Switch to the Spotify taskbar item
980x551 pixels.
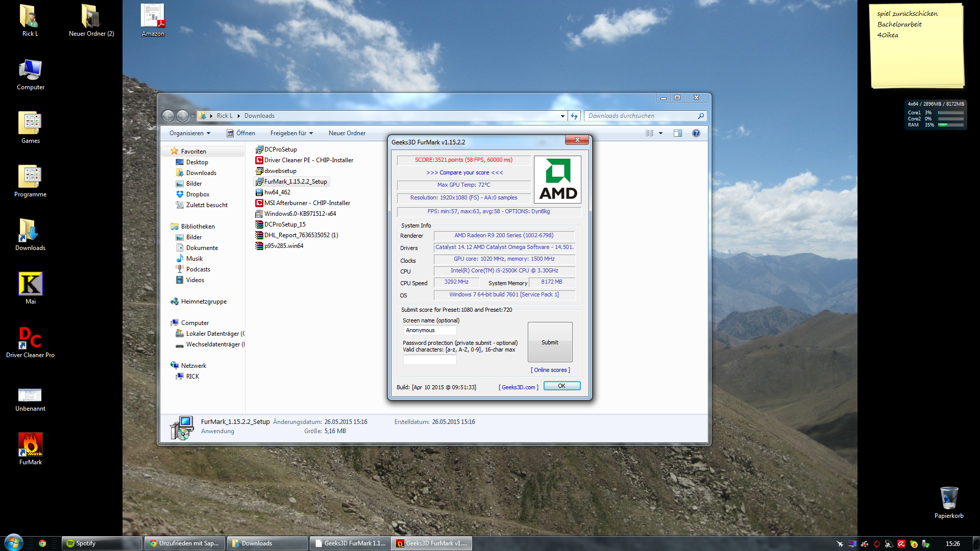click(102, 543)
